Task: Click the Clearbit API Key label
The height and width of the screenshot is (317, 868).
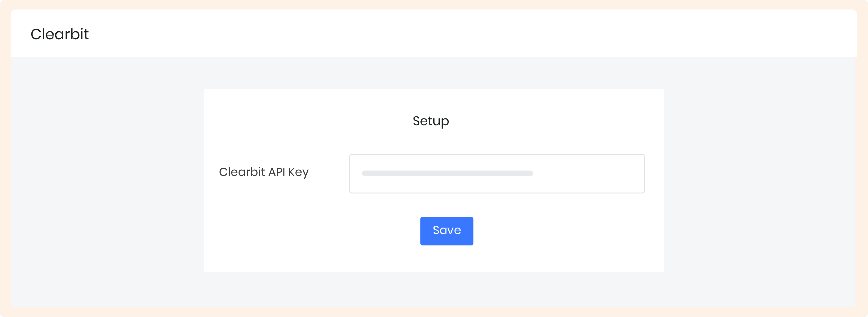Action: [263, 172]
